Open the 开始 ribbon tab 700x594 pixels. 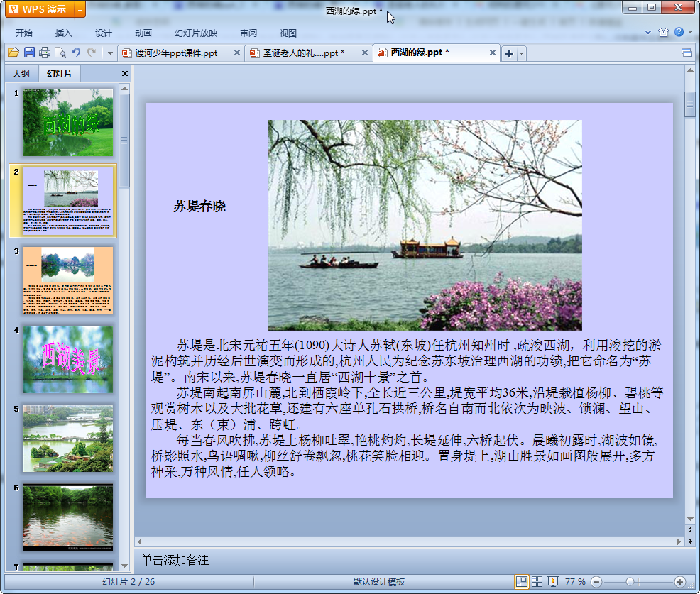click(x=24, y=33)
